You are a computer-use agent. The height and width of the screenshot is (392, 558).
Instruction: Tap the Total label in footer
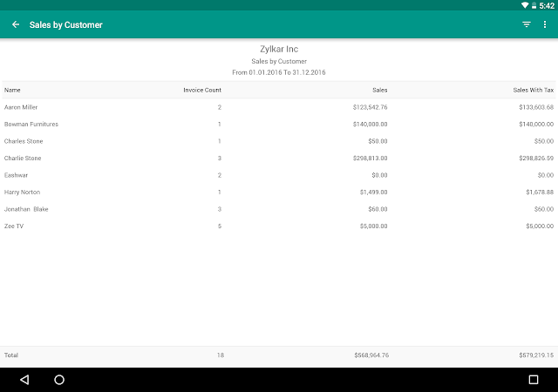11,355
